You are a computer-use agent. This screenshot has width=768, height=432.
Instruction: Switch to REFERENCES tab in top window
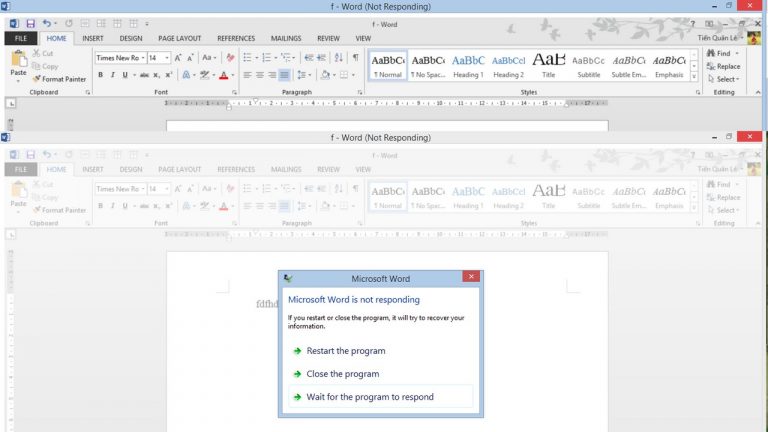236,38
